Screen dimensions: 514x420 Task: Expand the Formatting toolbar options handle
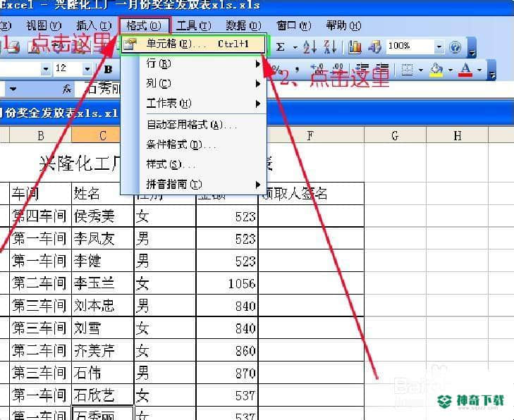[x=492, y=70]
